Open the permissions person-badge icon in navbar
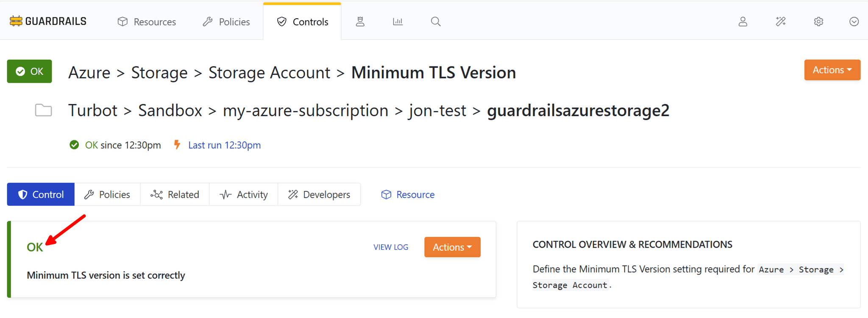Image resolution: width=868 pixels, height=318 pixels. (360, 22)
